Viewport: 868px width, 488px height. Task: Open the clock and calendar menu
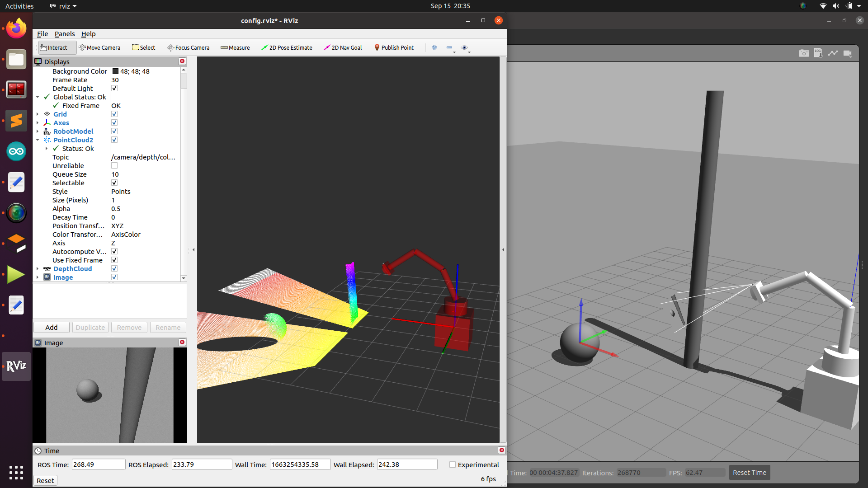point(450,6)
